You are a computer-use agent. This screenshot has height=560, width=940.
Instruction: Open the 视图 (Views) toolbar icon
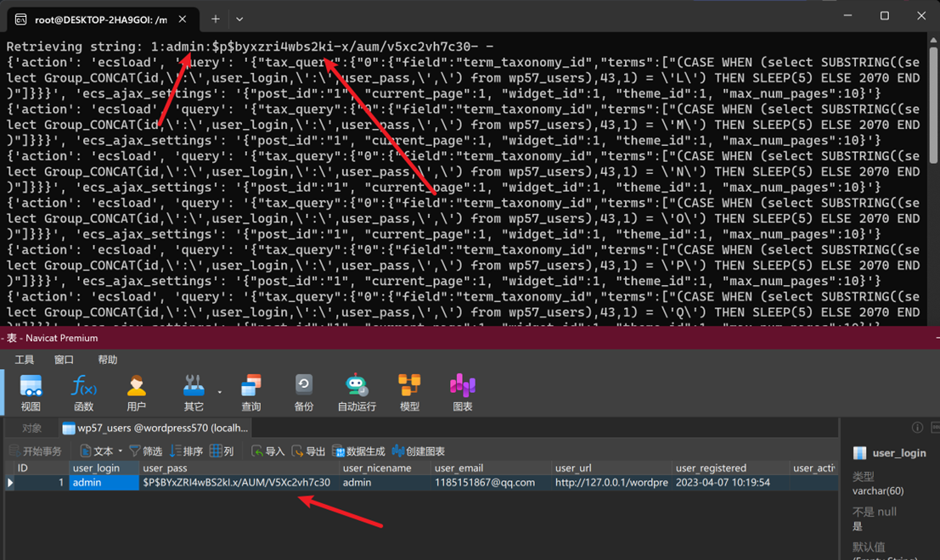tap(31, 393)
